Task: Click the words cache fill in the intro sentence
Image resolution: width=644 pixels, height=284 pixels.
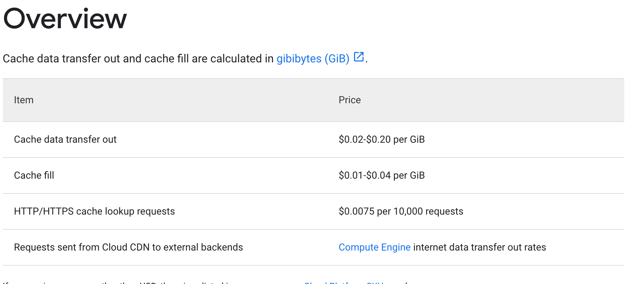Action: coord(166,58)
